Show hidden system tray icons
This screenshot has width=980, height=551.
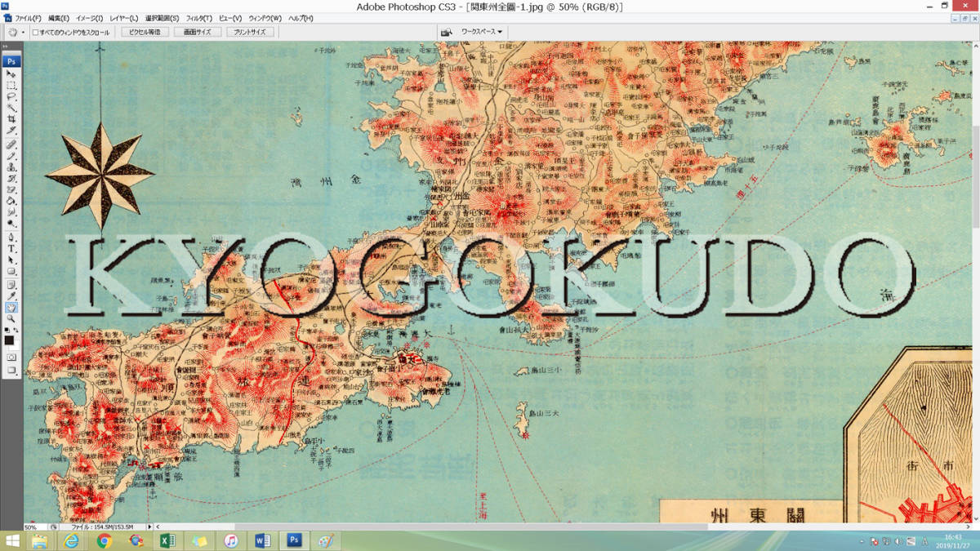(x=863, y=541)
